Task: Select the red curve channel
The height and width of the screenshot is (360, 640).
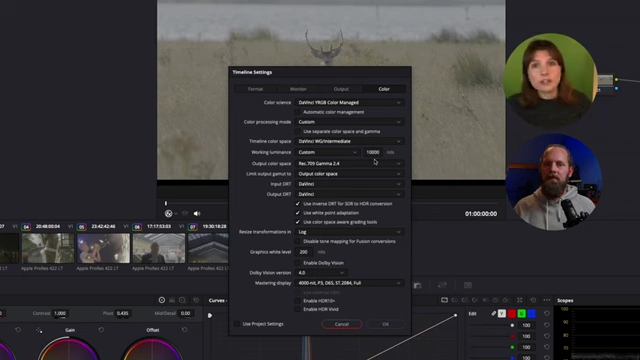Action: coord(512,313)
